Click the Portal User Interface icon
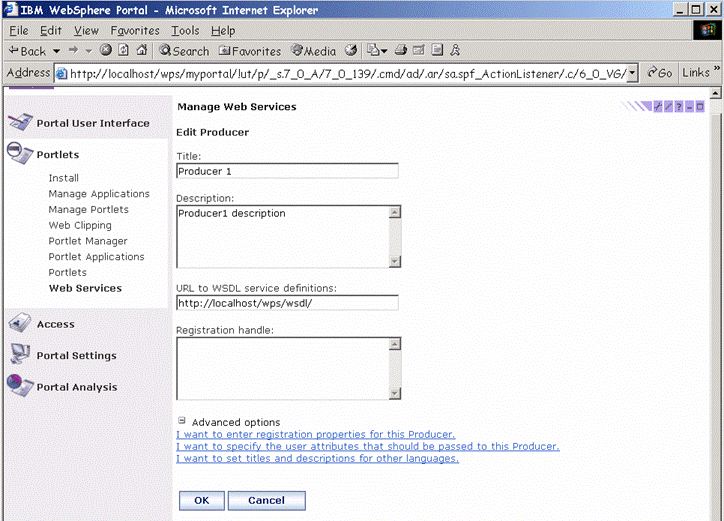The width and height of the screenshot is (724, 521). pos(20,122)
